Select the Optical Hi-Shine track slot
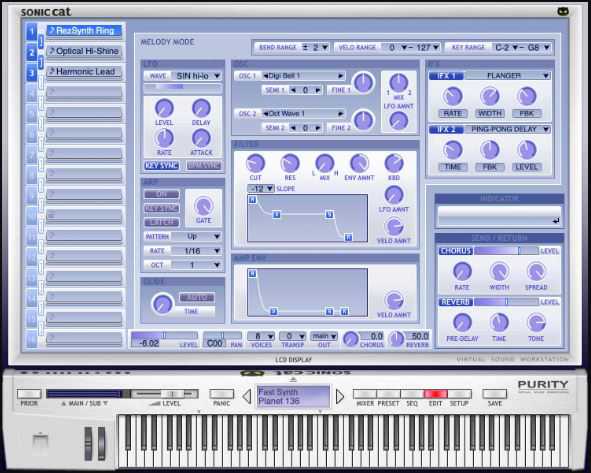Image resolution: width=591 pixels, height=473 pixels. [x=84, y=52]
